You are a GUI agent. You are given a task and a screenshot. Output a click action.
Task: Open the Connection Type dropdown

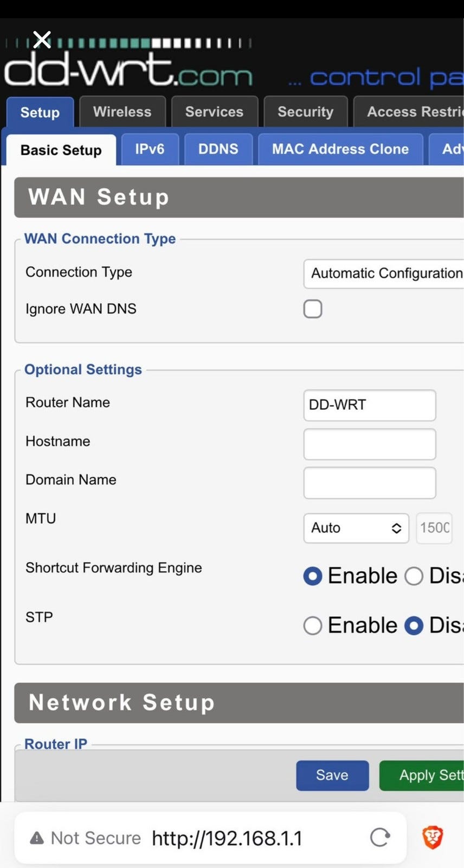(384, 273)
